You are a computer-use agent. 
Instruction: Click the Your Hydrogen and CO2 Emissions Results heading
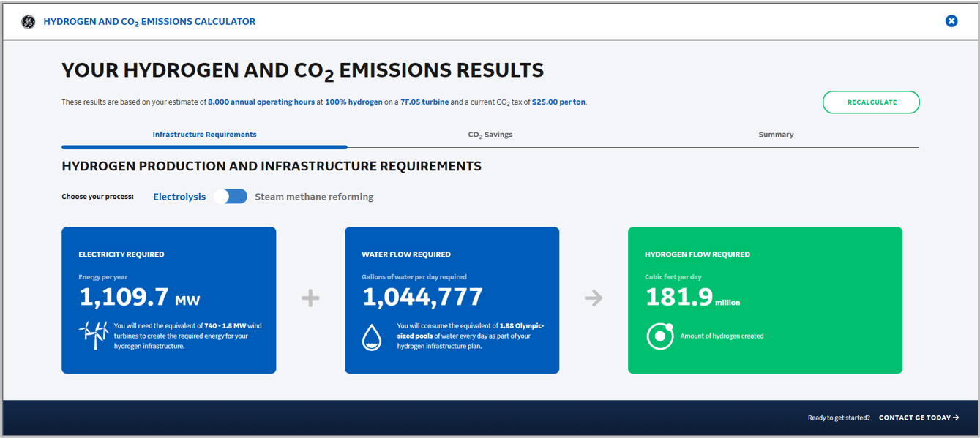pyautogui.click(x=303, y=71)
